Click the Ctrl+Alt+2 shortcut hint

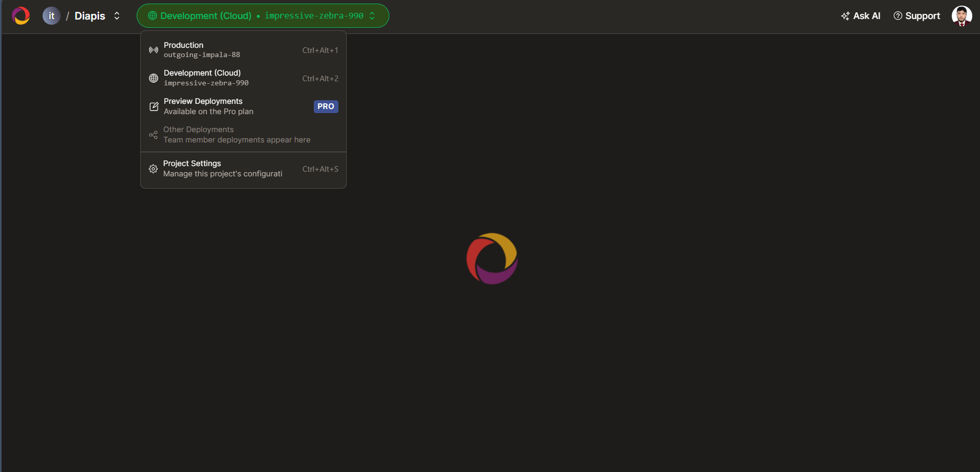click(x=320, y=79)
